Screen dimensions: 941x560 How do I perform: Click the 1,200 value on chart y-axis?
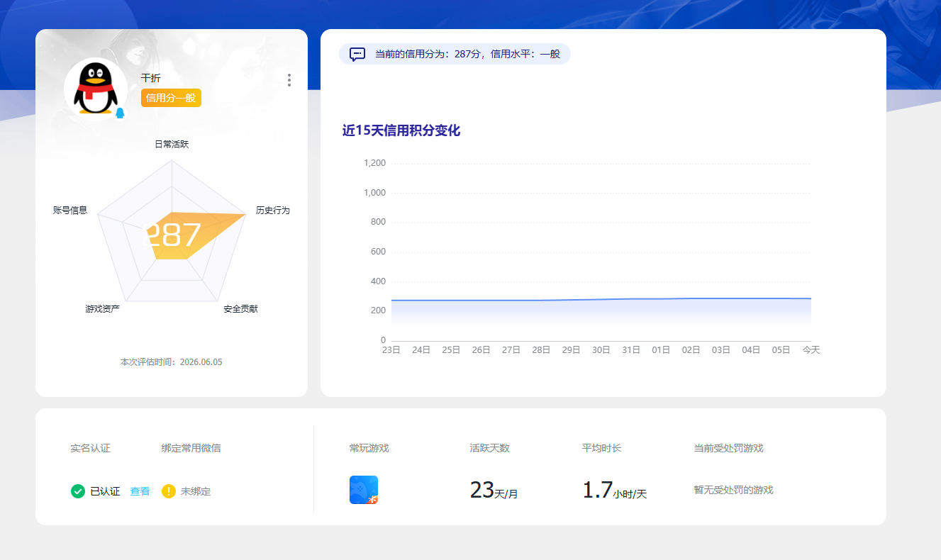tap(374, 164)
